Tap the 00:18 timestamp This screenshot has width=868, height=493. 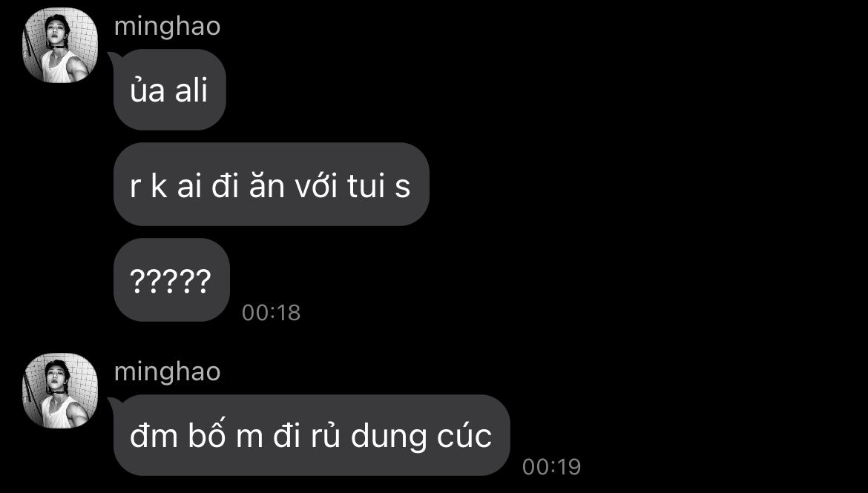coord(272,313)
